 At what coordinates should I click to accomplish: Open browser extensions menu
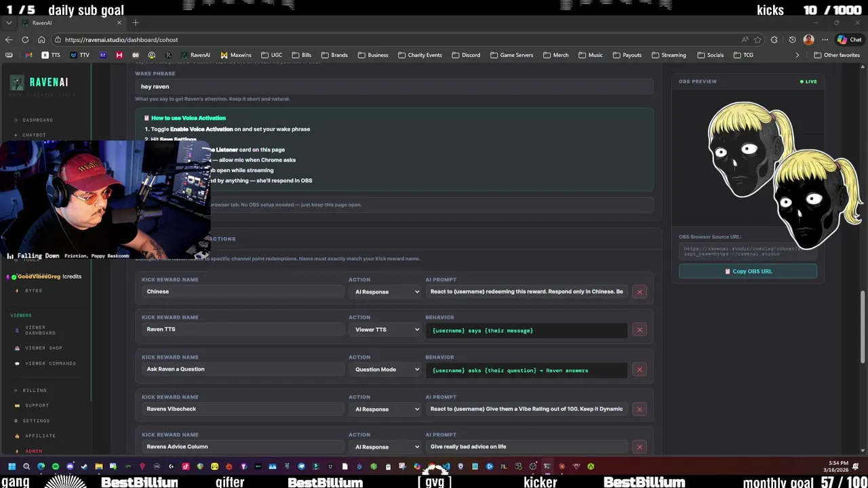pyautogui.click(x=774, y=40)
